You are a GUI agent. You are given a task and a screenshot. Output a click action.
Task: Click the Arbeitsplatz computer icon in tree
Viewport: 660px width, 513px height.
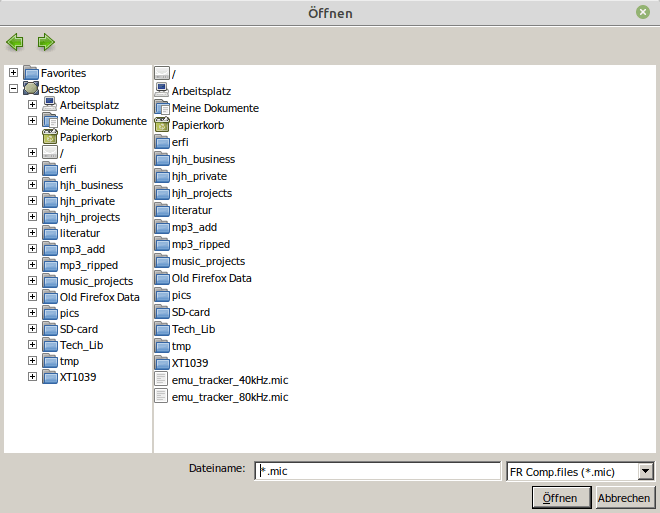click(x=50, y=105)
